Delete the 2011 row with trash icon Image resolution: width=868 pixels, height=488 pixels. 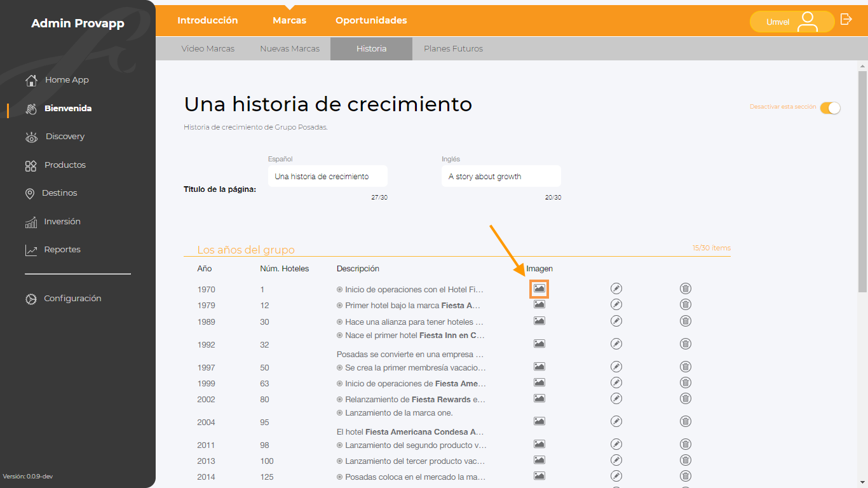[x=686, y=444]
